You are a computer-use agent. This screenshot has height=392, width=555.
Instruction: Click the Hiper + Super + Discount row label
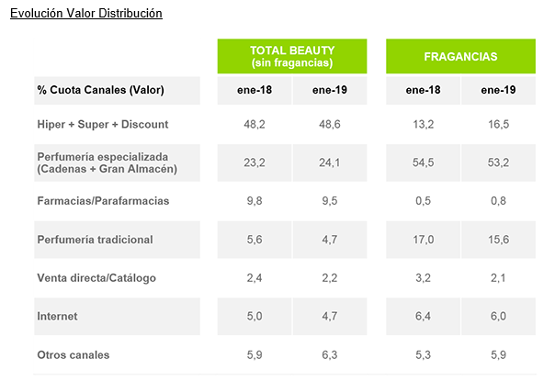click(x=102, y=124)
